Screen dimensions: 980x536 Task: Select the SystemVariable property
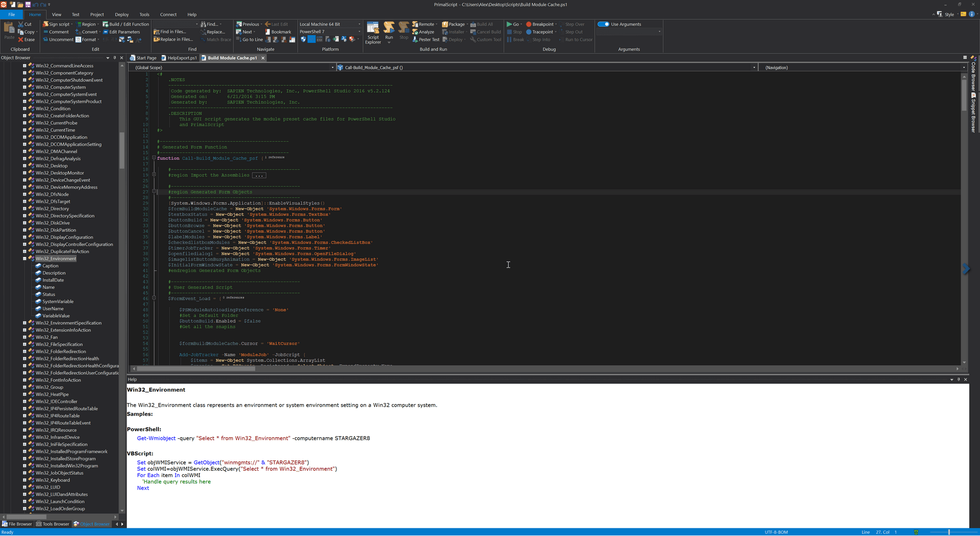57,302
